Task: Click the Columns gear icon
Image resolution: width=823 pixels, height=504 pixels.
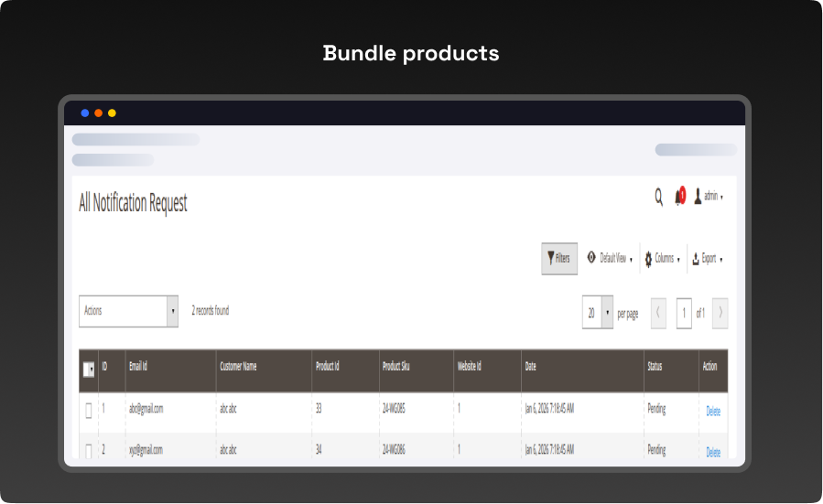Action: [648, 259]
